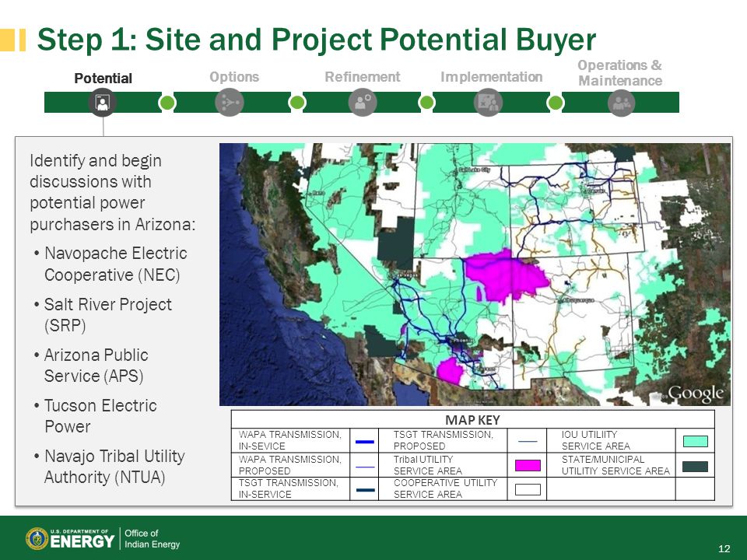Viewport: 747px width, 560px height.
Task: Click the 'MAP KEY' heading
Action: coord(472,420)
